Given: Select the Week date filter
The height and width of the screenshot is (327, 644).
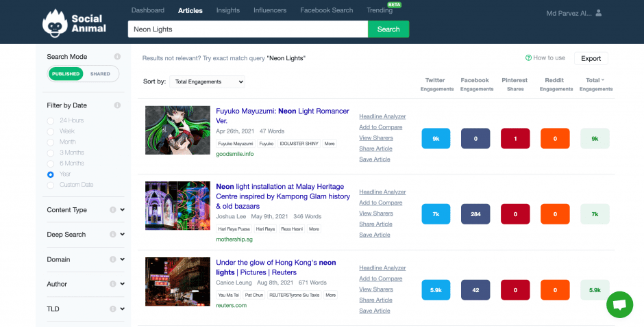Looking at the screenshot, I should 51,131.
